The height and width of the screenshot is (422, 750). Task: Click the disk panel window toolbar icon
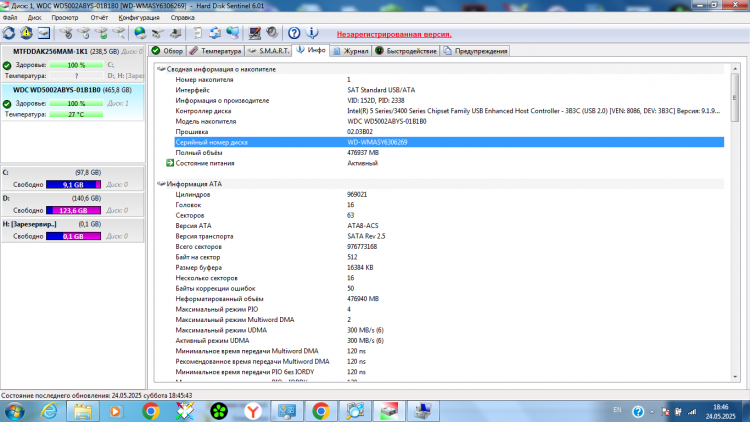click(x=44, y=33)
